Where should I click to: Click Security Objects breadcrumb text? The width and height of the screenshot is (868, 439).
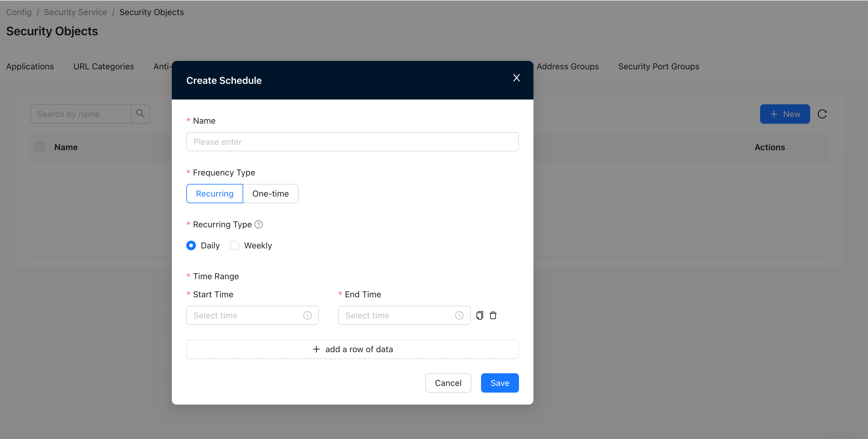pyautogui.click(x=151, y=12)
